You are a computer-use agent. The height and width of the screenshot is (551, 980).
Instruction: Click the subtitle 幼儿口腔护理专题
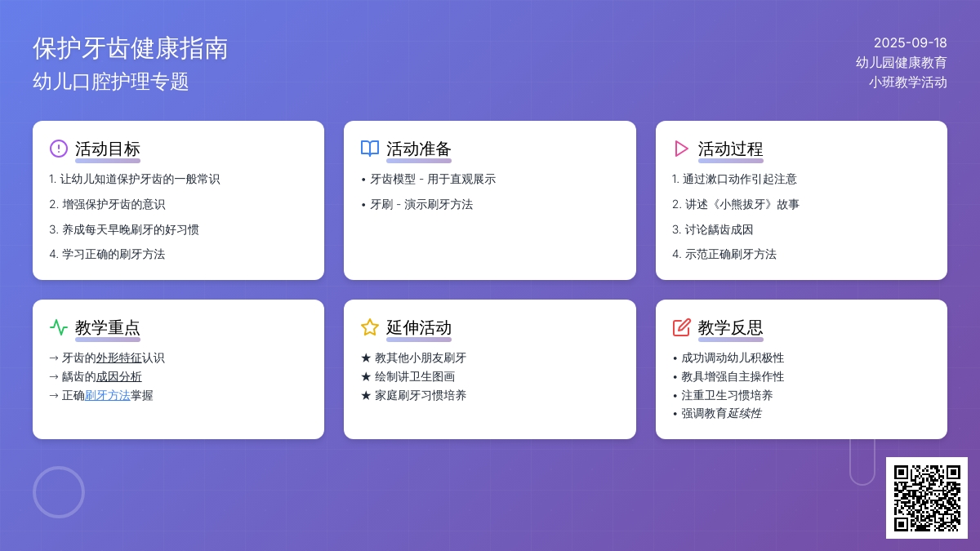click(111, 82)
